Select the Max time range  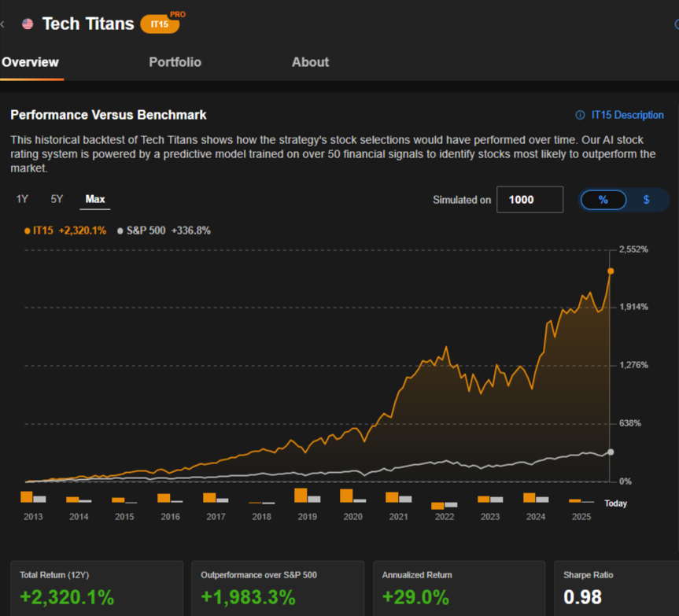click(95, 199)
